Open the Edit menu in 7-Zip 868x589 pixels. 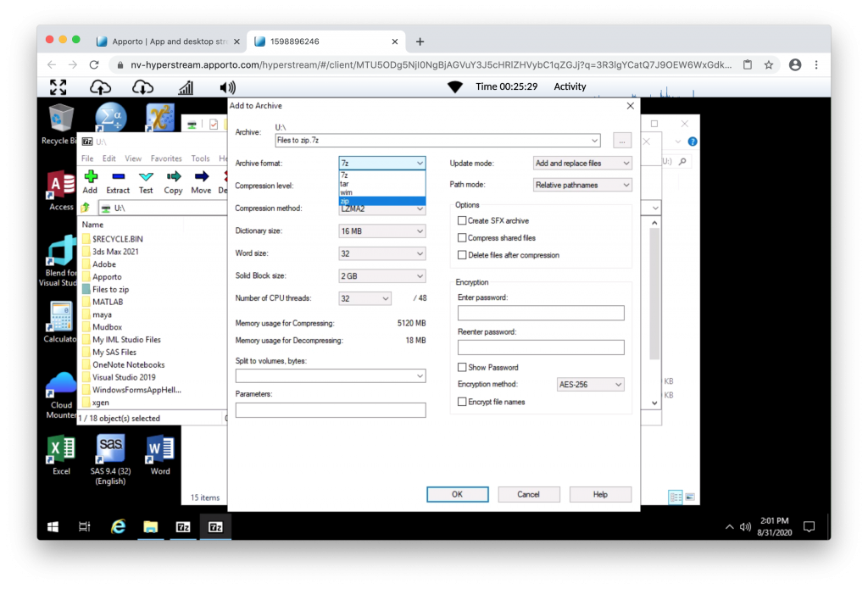109,158
